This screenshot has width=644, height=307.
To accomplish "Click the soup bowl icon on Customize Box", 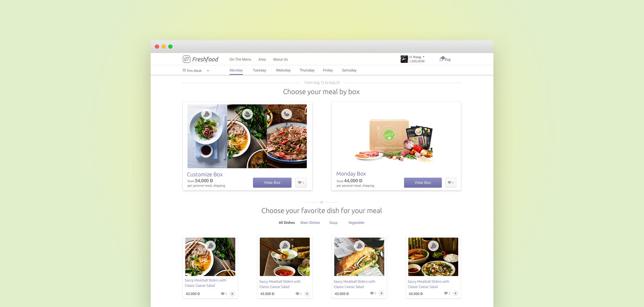I will [247, 114].
